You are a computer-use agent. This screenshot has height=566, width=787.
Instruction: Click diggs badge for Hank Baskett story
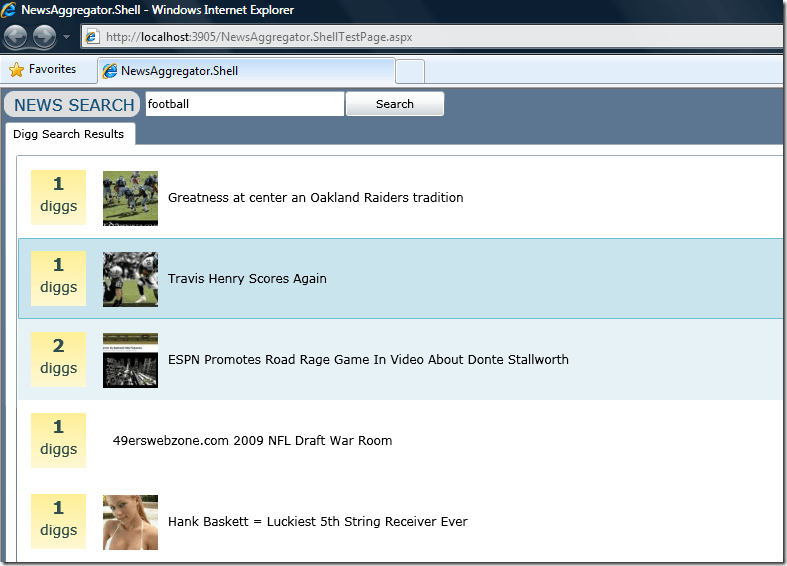pos(58,521)
